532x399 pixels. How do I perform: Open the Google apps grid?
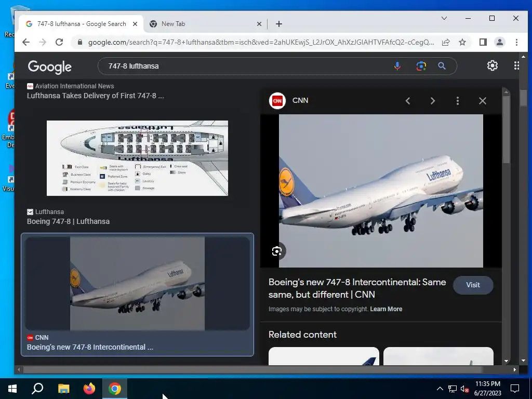[x=516, y=65]
